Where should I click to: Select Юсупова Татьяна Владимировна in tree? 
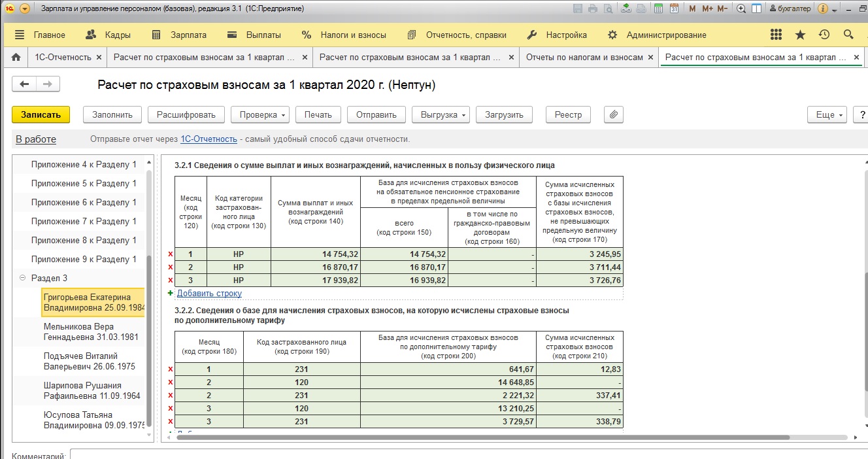94,420
